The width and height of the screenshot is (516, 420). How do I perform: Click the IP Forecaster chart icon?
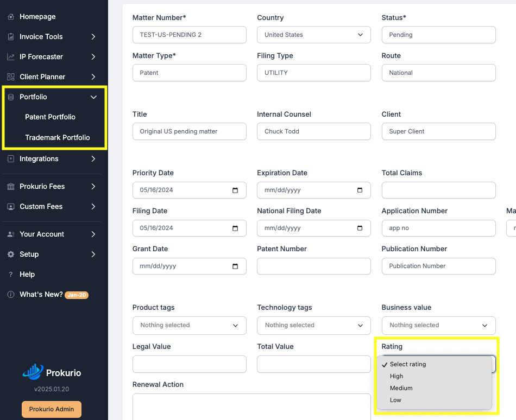pos(11,57)
